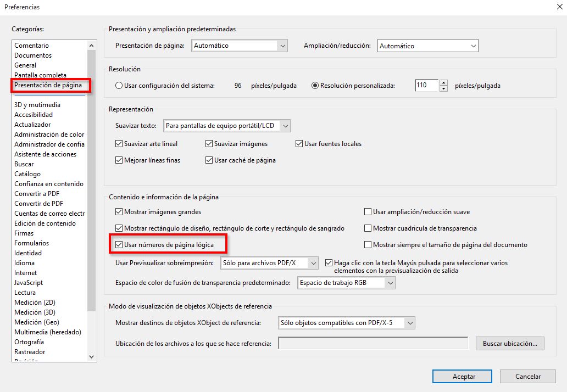The image size is (567, 392).
Task: Open Convertir a PDF category
Action: pyautogui.click(x=36, y=194)
